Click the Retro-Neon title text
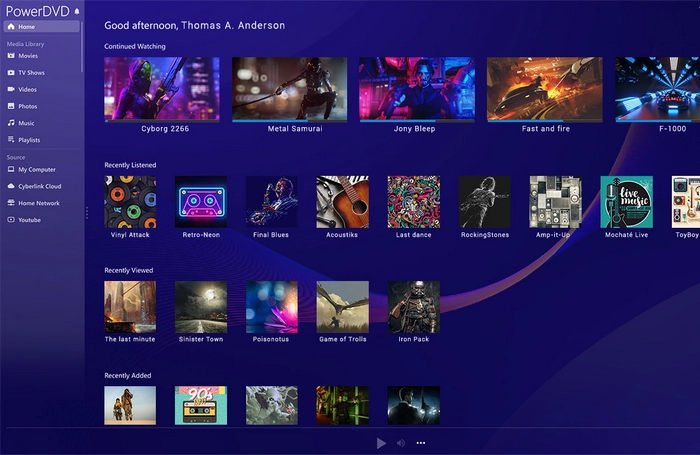The height and width of the screenshot is (455, 700). [x=201, y=234]
